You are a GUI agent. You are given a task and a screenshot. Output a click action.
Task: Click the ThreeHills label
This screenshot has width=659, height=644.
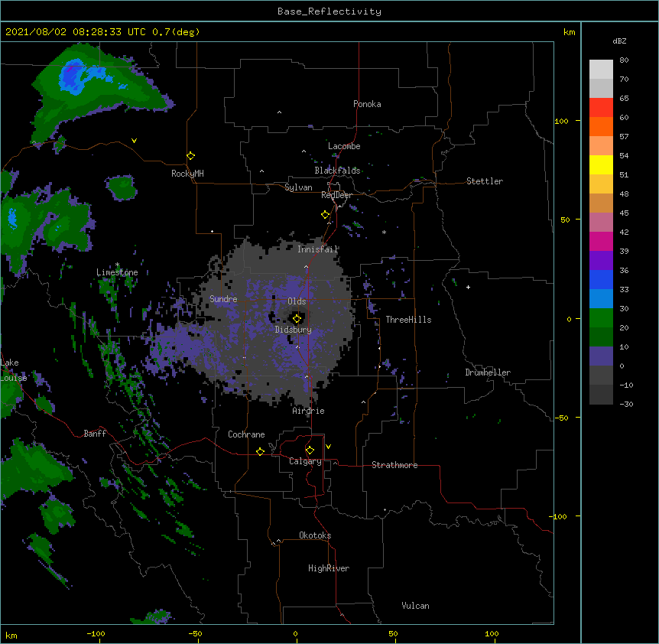(x=408, y=320)
